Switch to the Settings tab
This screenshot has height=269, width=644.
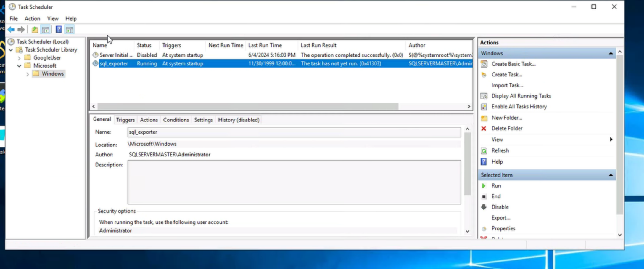coord(203,120)
